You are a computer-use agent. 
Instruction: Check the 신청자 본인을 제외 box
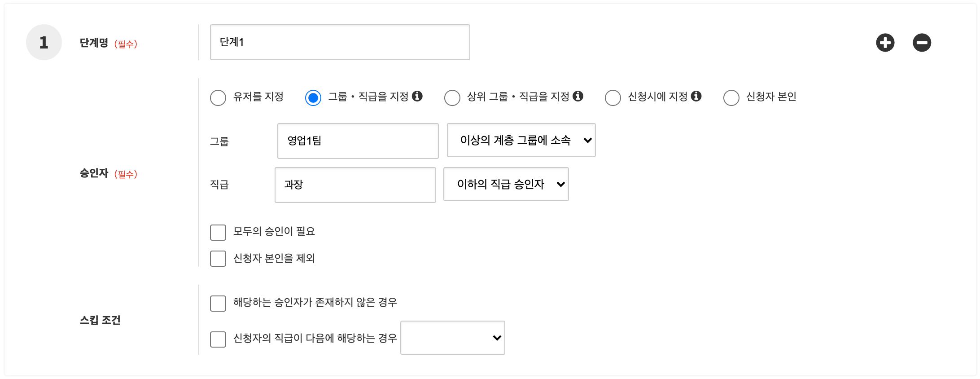coord(218,259)
